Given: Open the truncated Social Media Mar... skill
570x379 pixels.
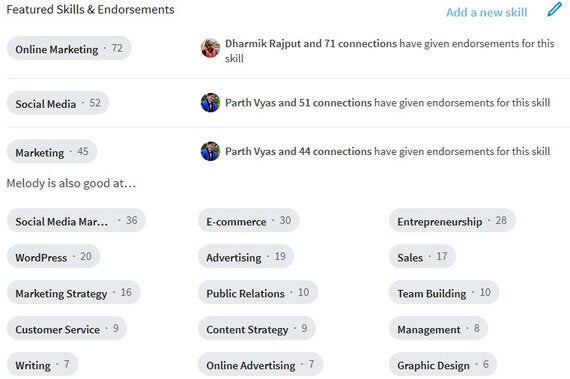Looking at the screenshot, I should point(76,221).
